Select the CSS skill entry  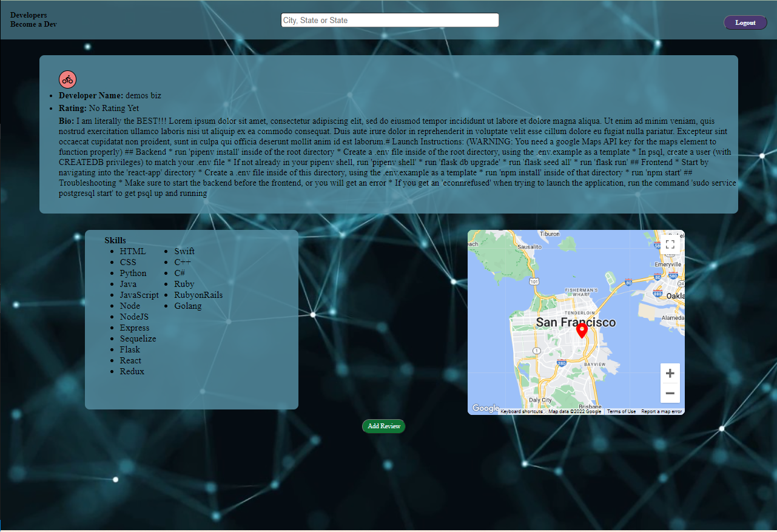pyautogui.click(x=128, y=262)
